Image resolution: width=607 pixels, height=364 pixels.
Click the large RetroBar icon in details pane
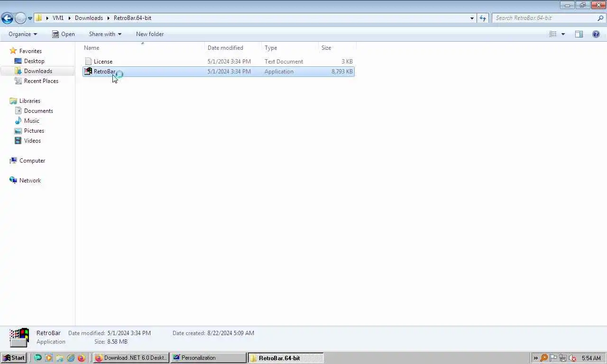click(x=19, y=337)
